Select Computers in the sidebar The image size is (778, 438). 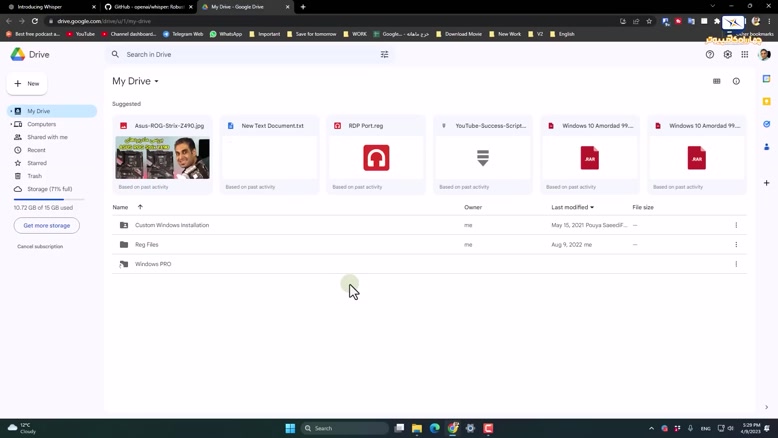tap(42, 124)
